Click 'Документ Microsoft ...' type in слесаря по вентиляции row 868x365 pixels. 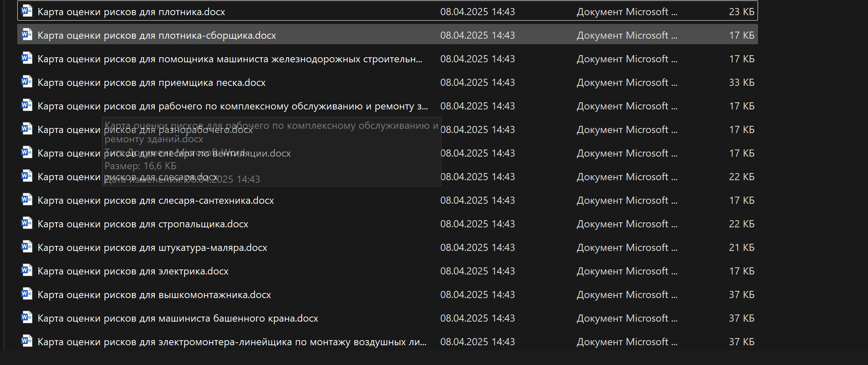627,153
